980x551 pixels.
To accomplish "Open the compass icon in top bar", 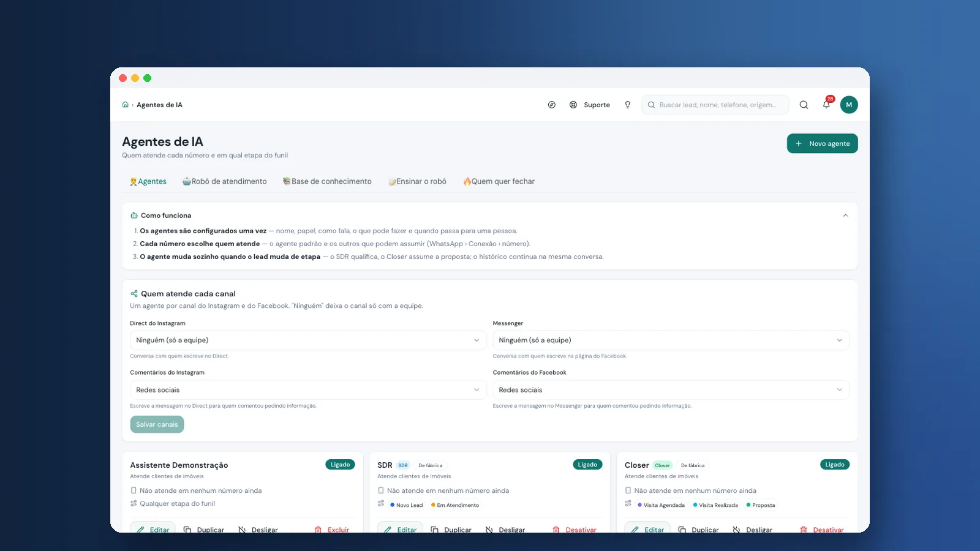I will (552, 105).
